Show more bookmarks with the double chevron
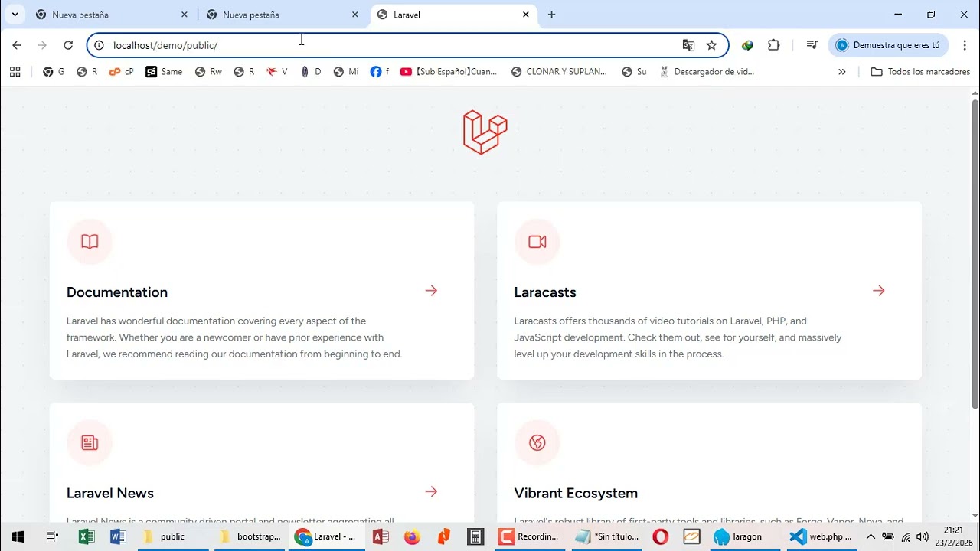The image size is (980, 551). tap(842, 72)
